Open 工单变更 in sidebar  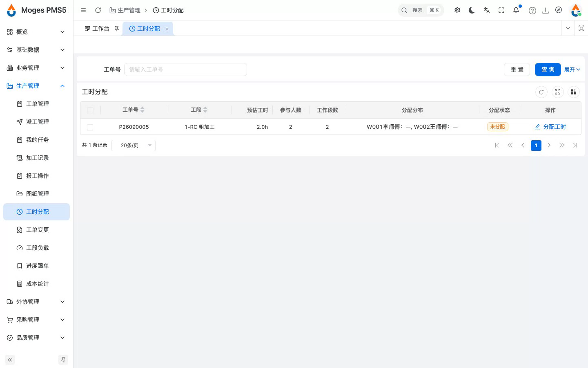pyautogui.click(x=36, y=230)
